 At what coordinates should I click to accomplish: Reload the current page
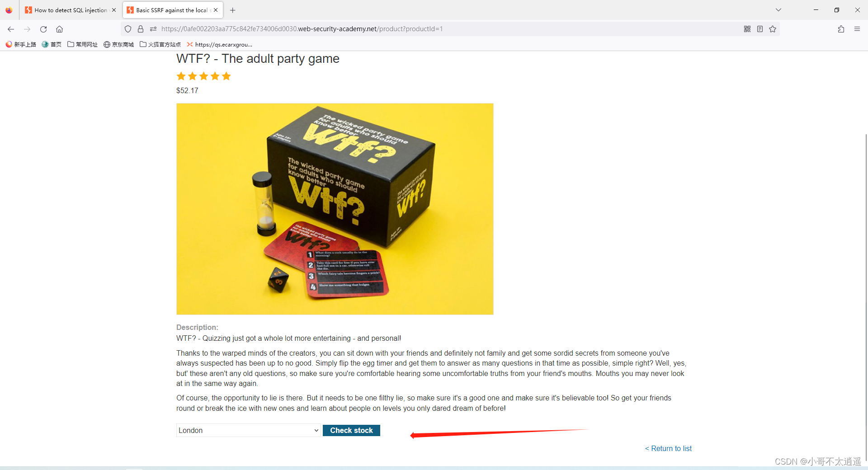point(43,29)
